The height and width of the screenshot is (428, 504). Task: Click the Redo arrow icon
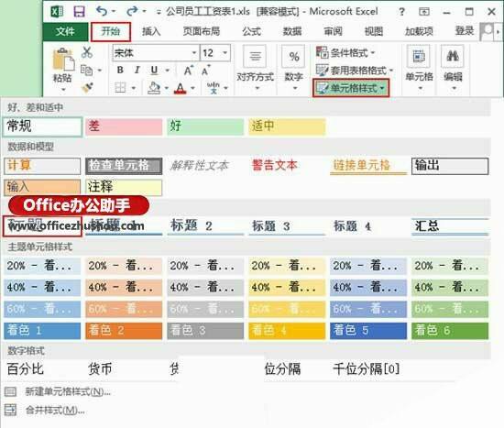pos(132,12)
